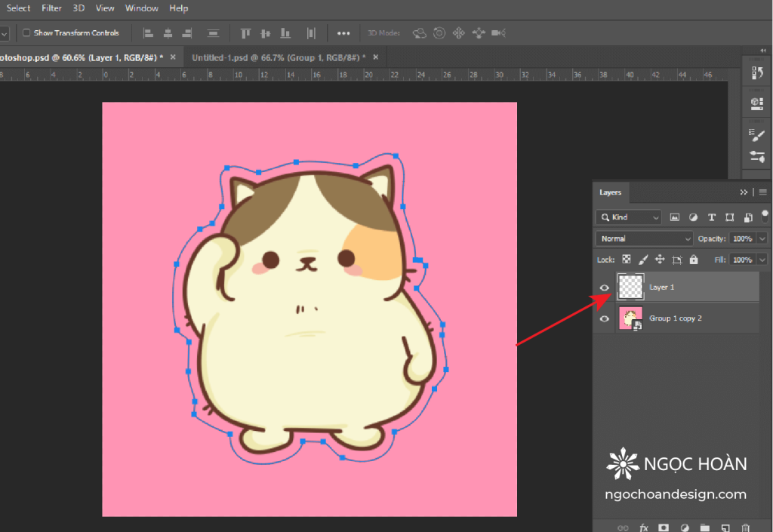Click the filter for type layers icon
Screen dimensions: 773x532
(711, 217)
